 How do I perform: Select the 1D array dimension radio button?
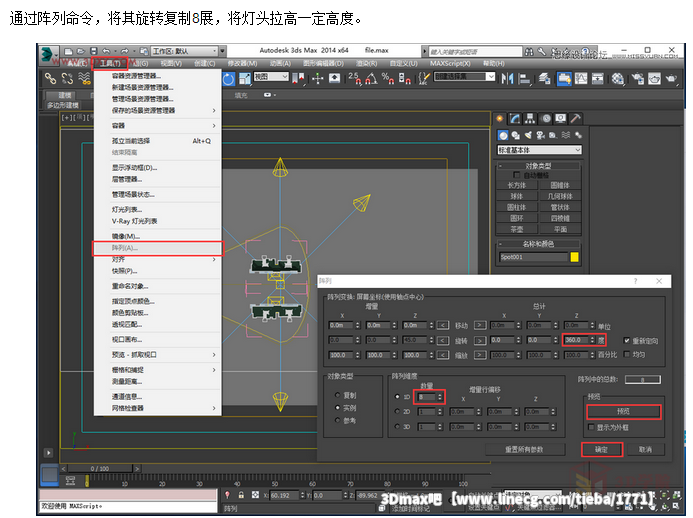(397, 397)
